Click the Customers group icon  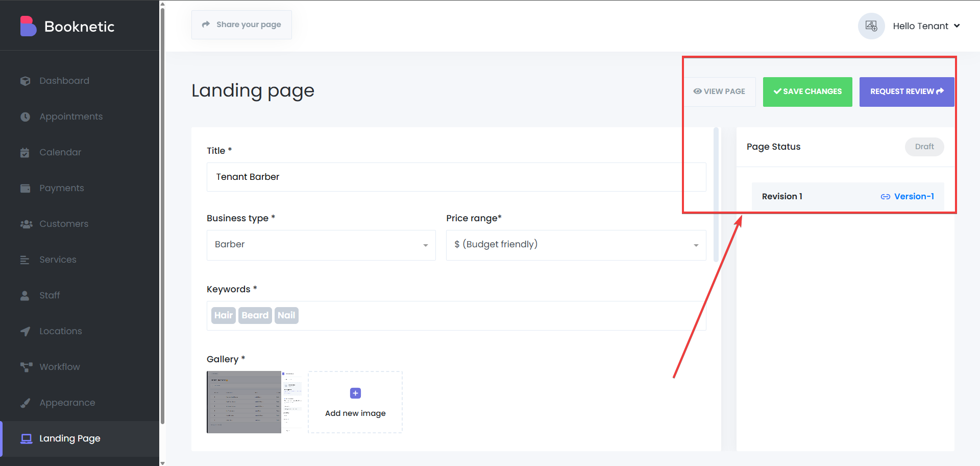(26, 224)
